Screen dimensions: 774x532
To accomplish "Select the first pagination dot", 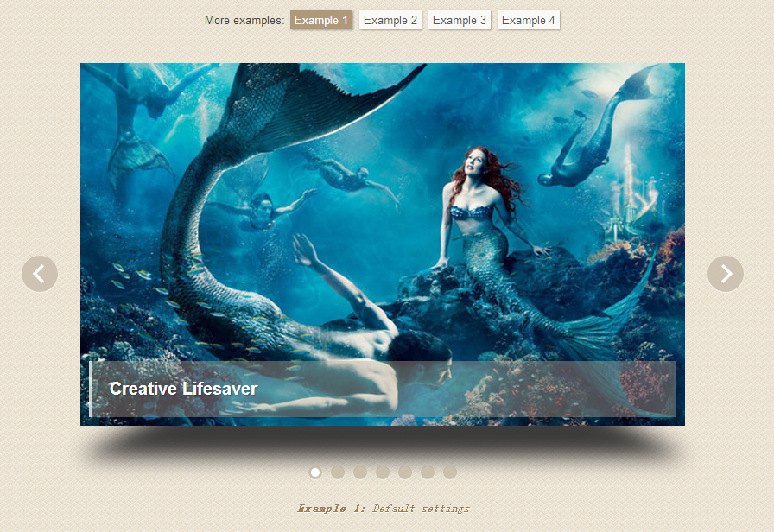I will (x=315, y=472).
